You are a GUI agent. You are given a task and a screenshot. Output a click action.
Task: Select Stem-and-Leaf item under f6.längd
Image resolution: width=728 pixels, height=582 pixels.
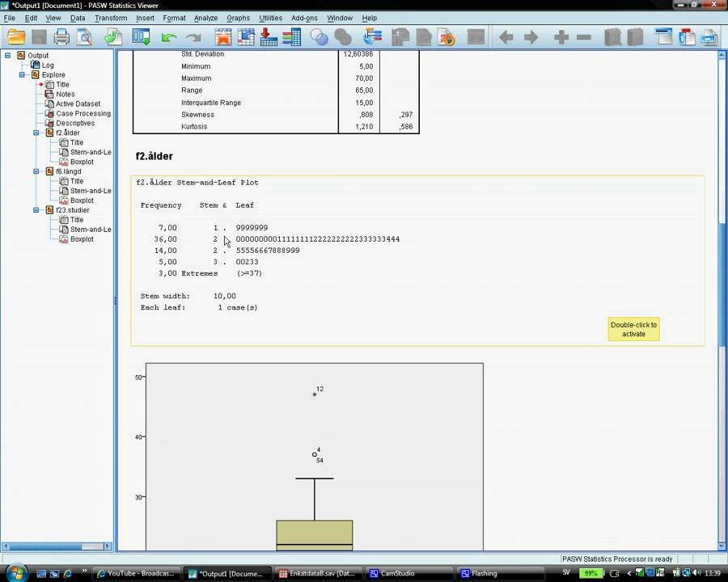[91, 191]
